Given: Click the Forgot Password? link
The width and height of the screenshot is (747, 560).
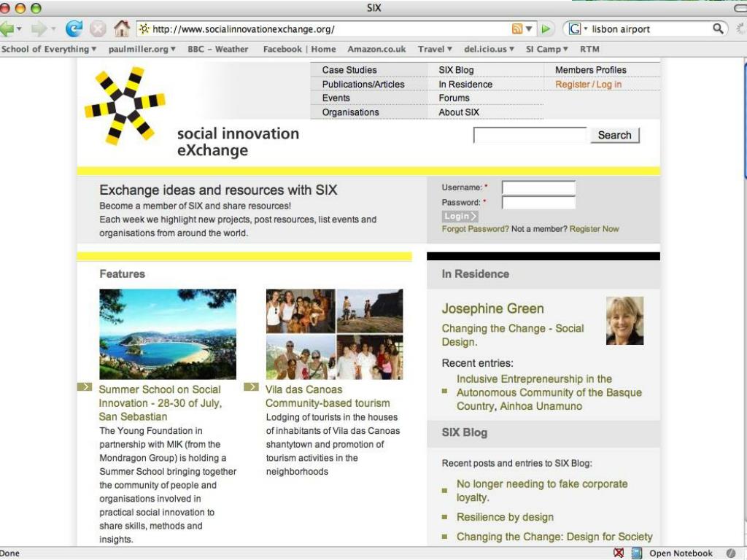Looking at the screenshot, I should click(475, 229).
